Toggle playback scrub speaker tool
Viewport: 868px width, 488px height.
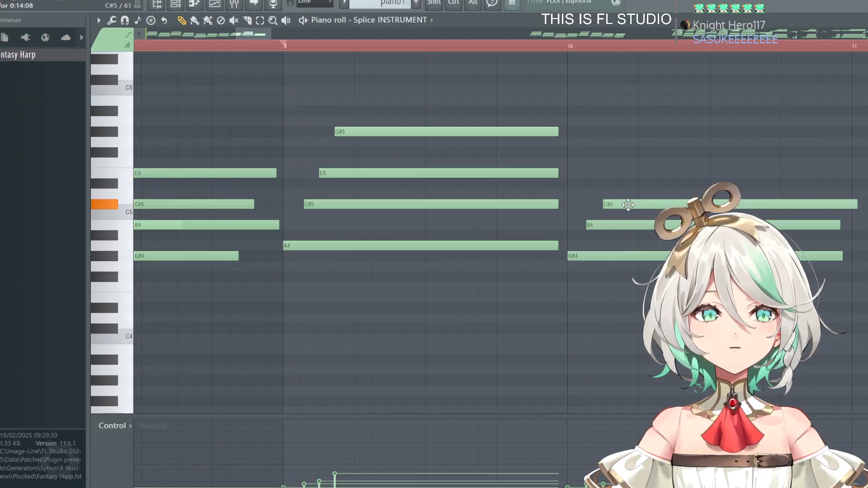(x=286, y=20)
